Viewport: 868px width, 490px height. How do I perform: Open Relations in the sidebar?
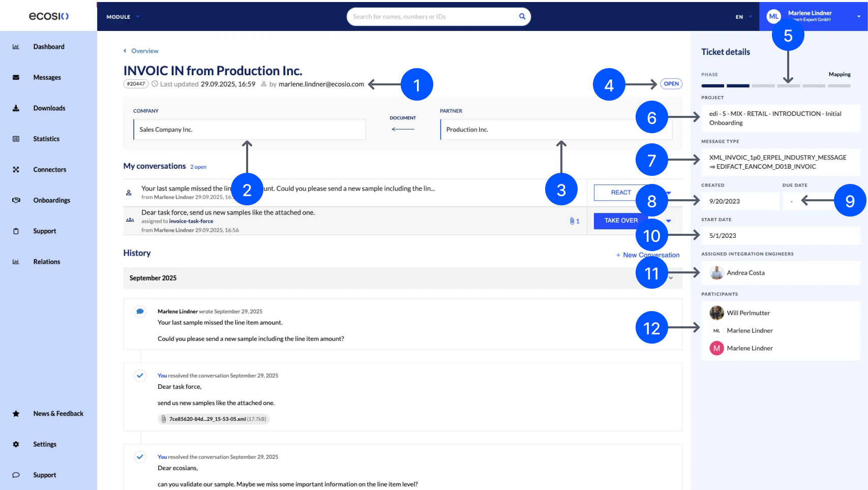(x=47, y=262)
